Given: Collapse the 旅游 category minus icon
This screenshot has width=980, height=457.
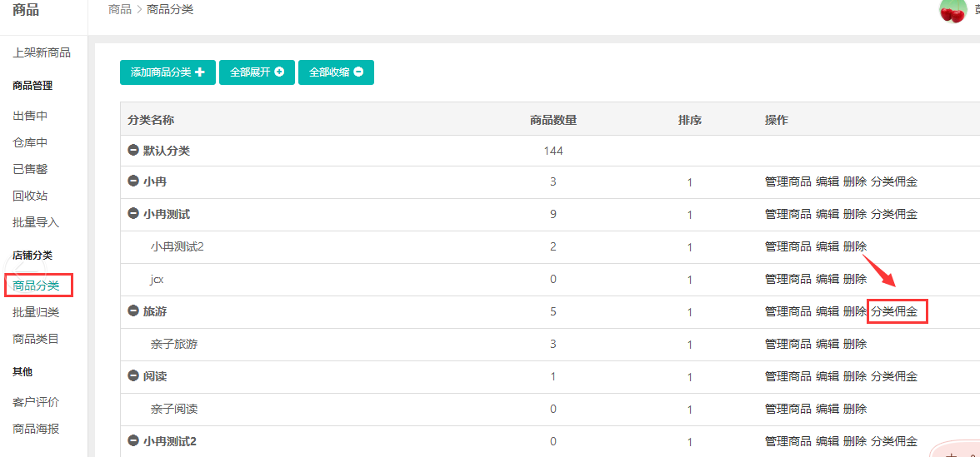Looking at the screenshot, I should pyautogui.click(x=132, y=311).
